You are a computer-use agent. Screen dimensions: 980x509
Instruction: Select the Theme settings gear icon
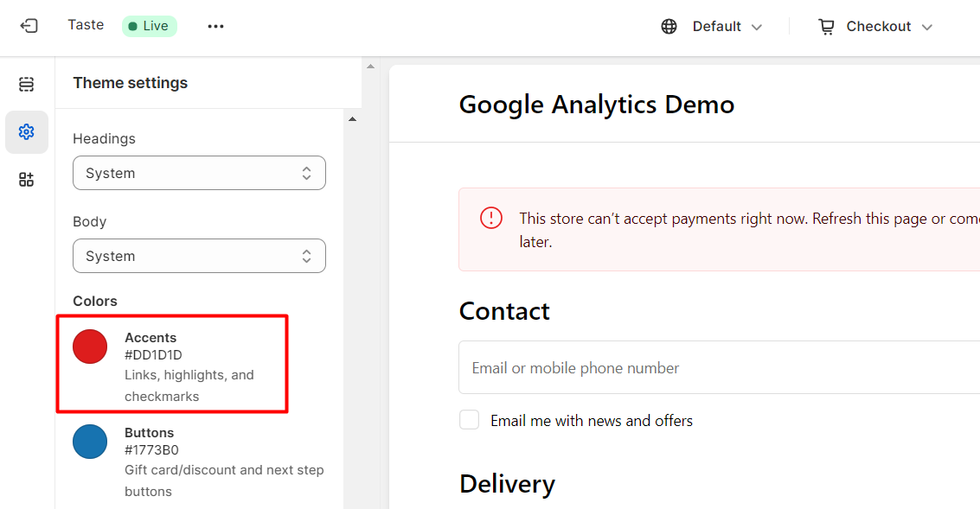pos(26,131)
